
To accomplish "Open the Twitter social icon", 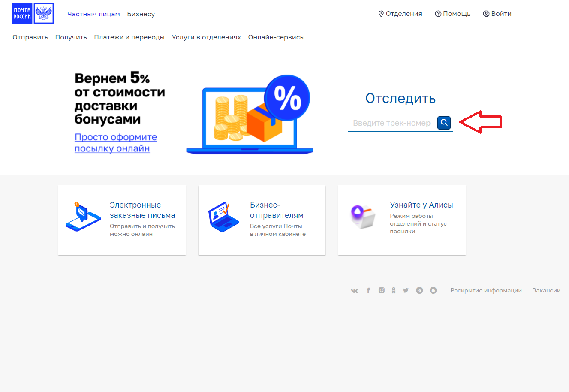I will point(406,290).
